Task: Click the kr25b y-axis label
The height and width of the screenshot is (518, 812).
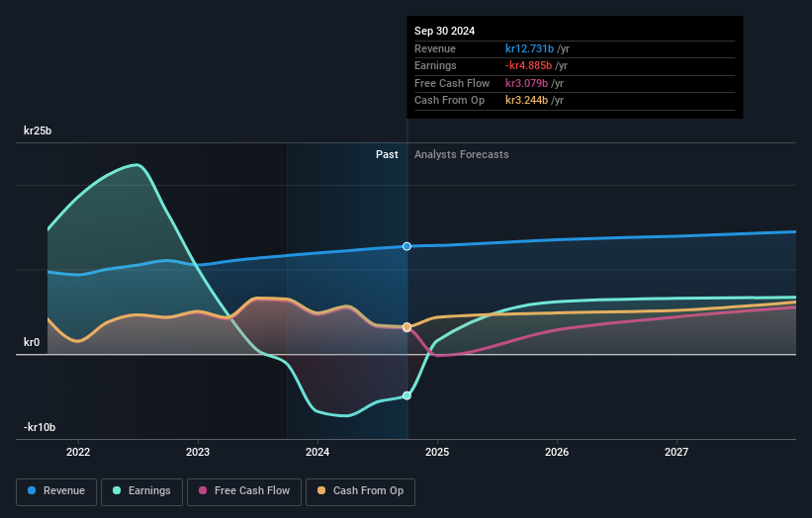Action: [38, 130]
